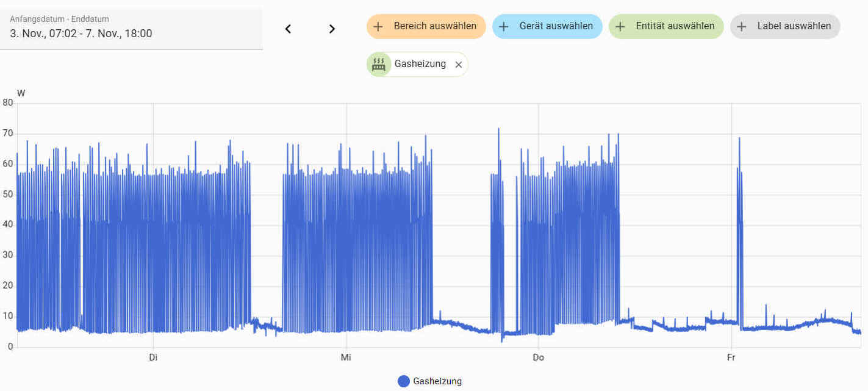The width and height of the screenshot is (868, 391).
Task: Click the W unit label above chart
Action: pyautogui.click(x=21, y=93)
